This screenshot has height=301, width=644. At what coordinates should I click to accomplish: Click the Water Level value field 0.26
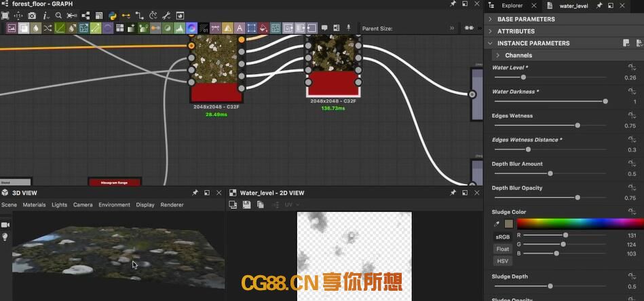click(630, 77)
